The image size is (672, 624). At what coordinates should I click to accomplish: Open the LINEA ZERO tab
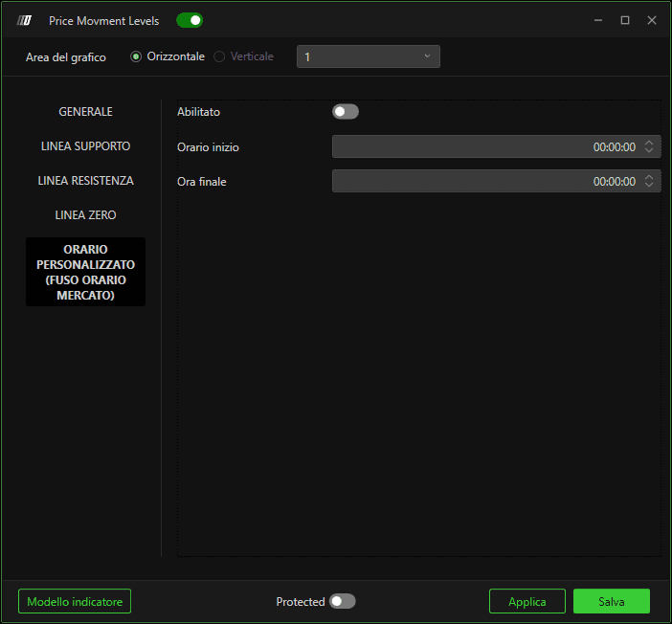86,214
